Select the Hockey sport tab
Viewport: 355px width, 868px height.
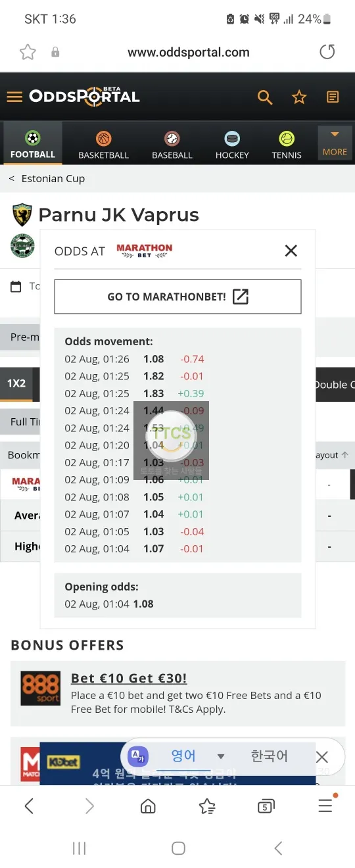[x=232, y=145]
